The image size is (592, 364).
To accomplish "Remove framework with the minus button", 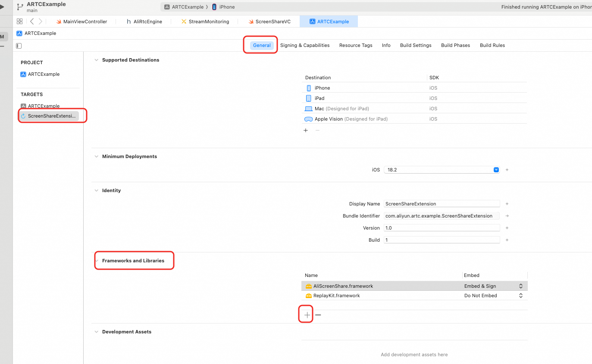I will [x=318, y=315].
